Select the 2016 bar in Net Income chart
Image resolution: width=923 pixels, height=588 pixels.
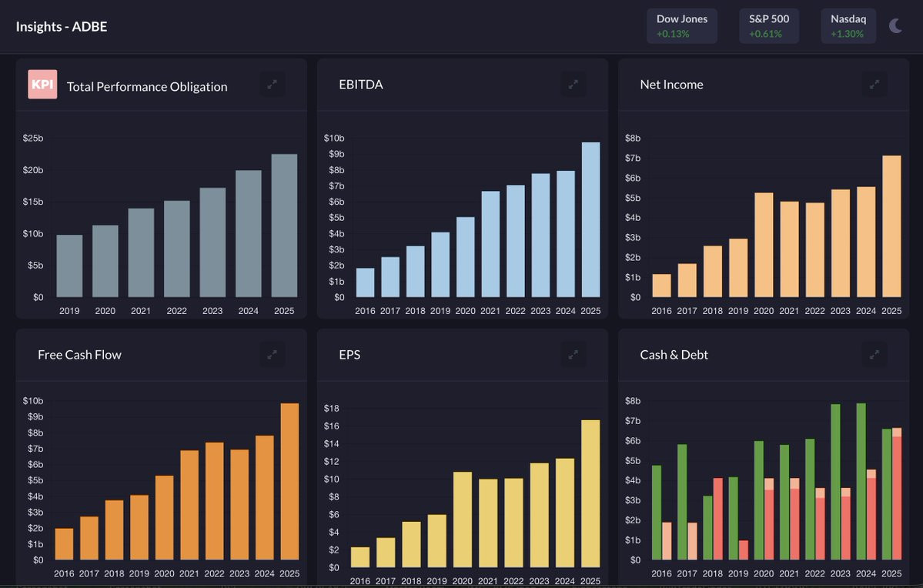click(x=661, y=286)
